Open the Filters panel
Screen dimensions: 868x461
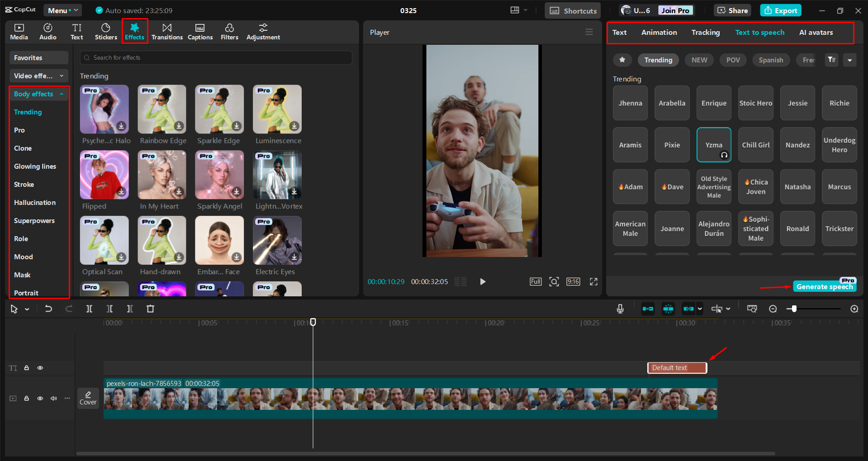pyautogui.click(x=229, y=31)
